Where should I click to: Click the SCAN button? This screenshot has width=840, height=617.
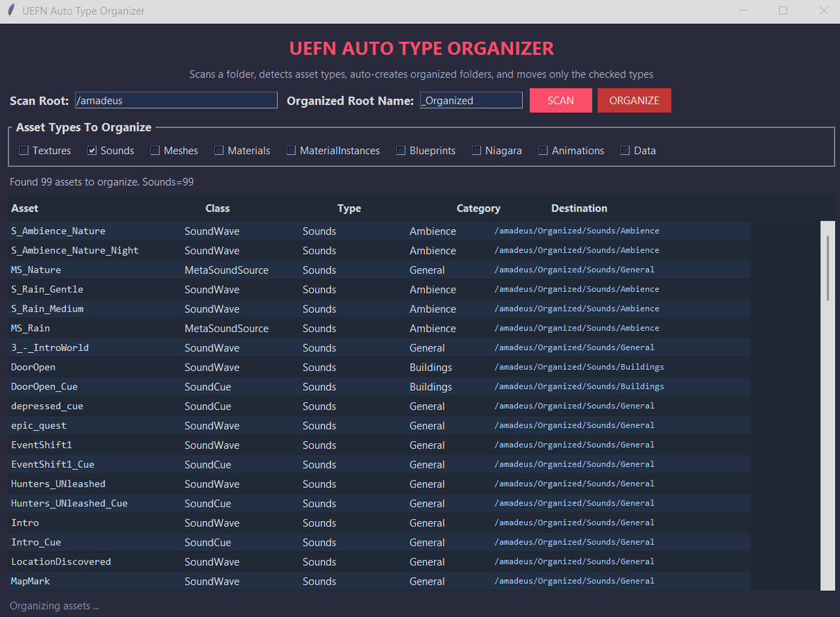pyautogui.click(x=561, y=100)
